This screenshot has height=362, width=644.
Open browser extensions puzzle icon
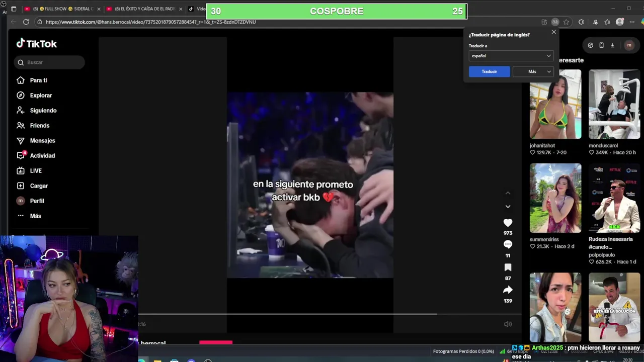pyautogui.click(x=581, y=22)
